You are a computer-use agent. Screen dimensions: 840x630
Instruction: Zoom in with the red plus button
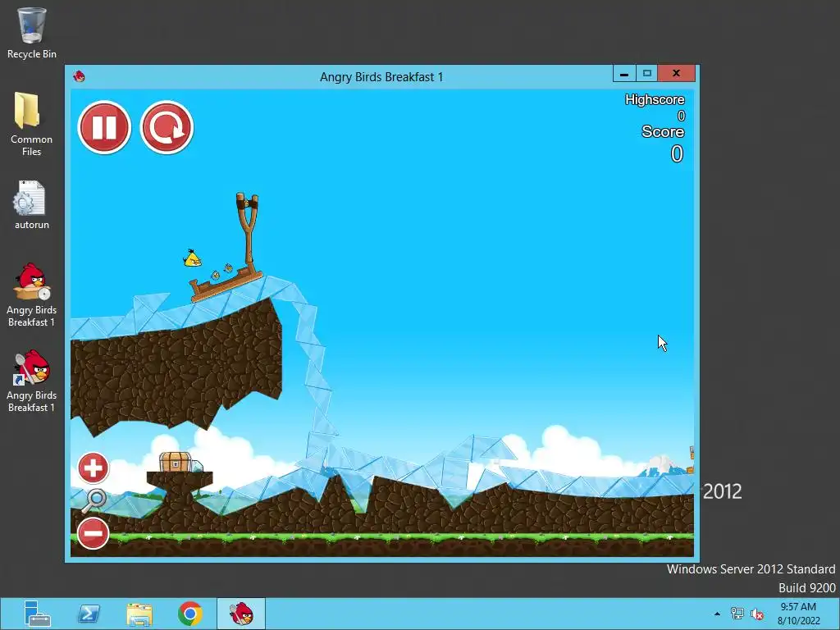tap(94, 468)
